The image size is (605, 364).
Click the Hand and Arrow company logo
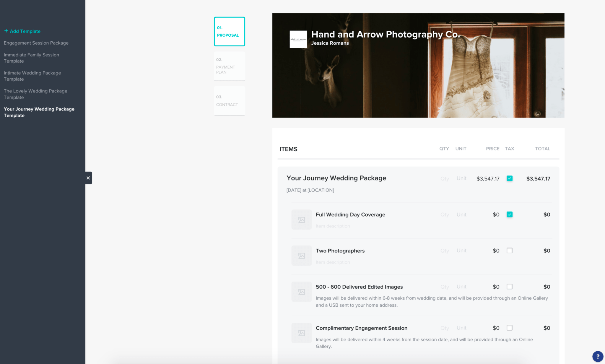pyautogui.click(x=298, y=39)
